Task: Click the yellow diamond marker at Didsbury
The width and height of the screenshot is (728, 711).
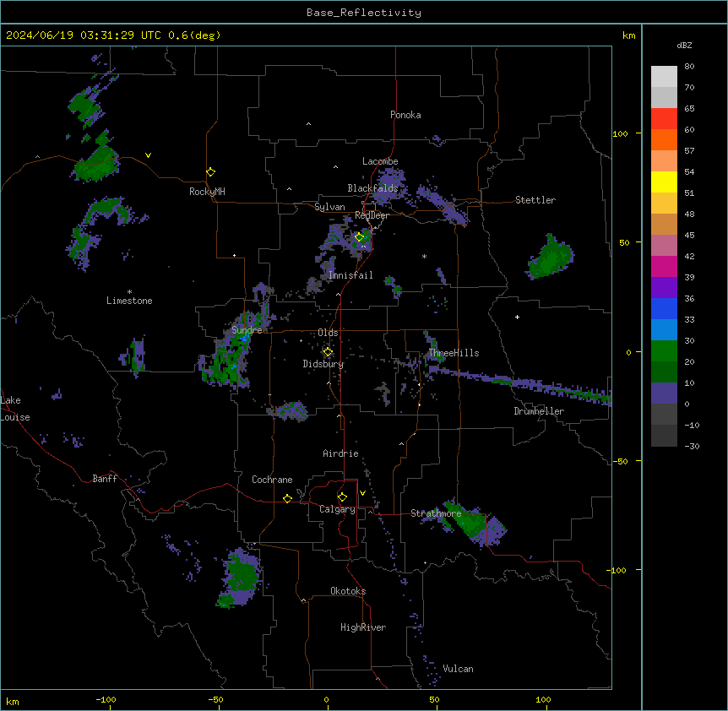Action: 328,352
